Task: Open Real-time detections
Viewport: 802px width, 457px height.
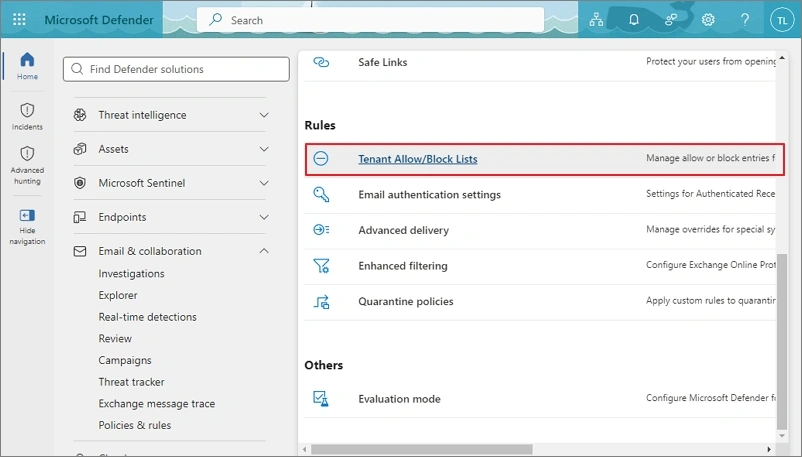Action: (x=147, y=317)
